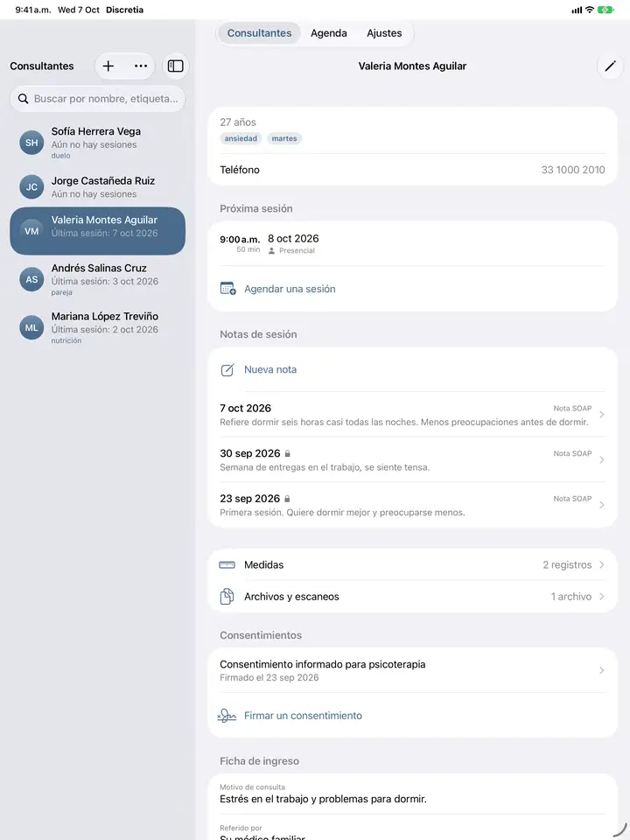Add a new consultante with plus icon
This screenshot has width=630, height=840.
point(108,66)
